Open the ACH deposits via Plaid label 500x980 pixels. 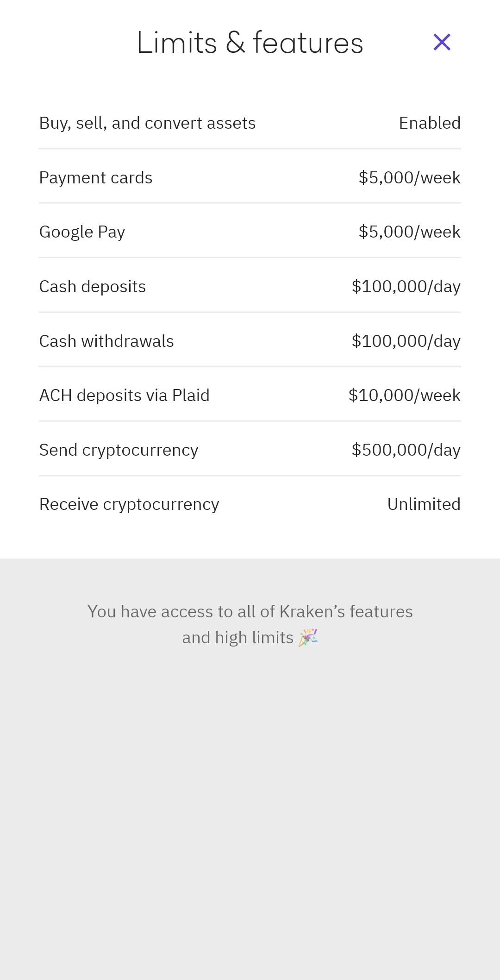click(125, 396)
